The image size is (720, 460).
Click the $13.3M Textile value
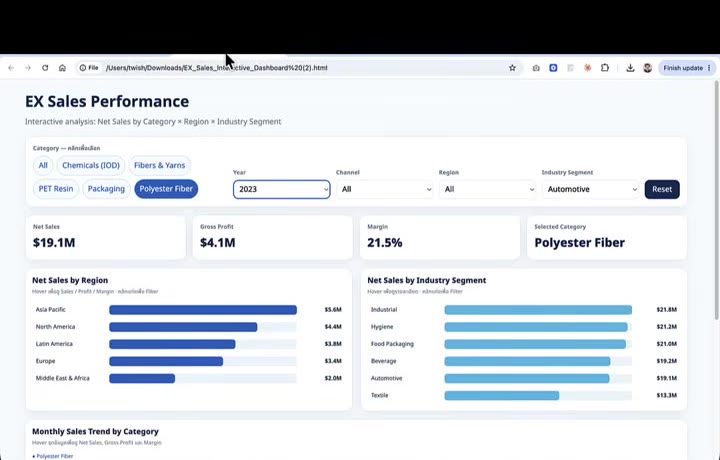coord(666,395)
